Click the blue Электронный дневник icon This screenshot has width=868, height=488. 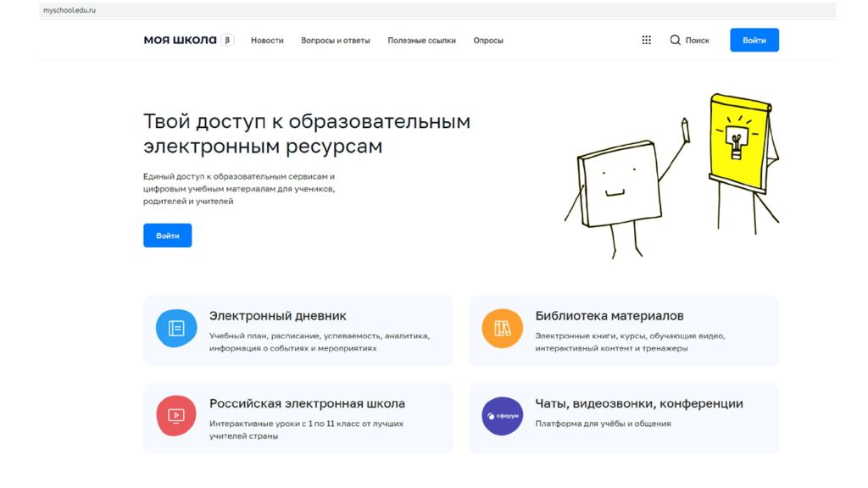point(176,328)
